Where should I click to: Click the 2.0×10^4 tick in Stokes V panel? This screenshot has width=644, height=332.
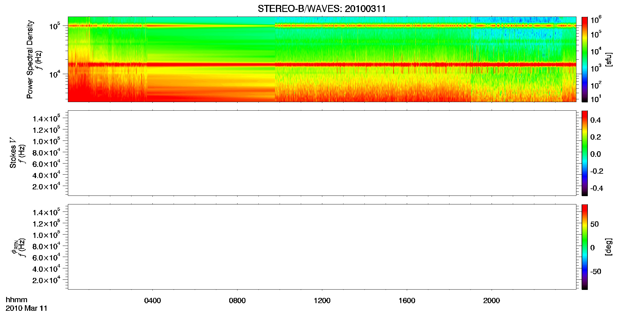tap(46, 186)
